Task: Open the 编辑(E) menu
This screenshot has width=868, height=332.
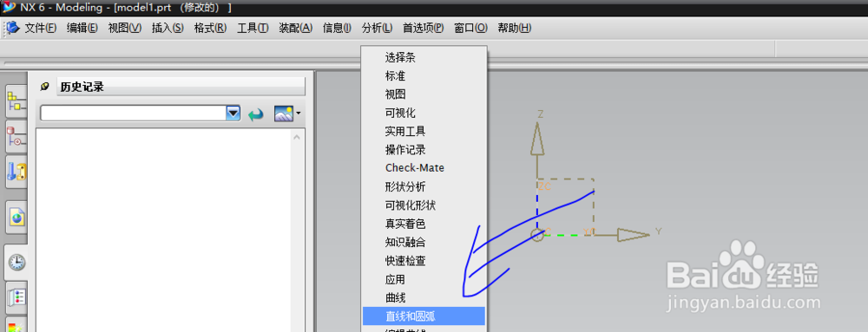Action: tap(82, 28)
